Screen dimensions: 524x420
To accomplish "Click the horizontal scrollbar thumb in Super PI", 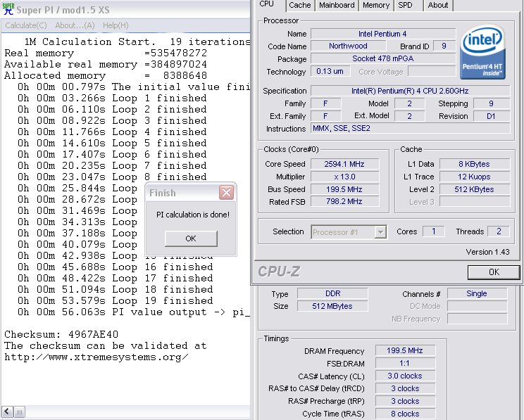I will 20,412.
